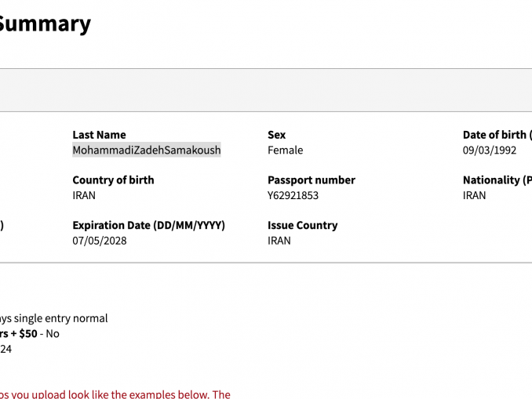Select the date 09/03/1992
The height and width of the screenshot is (399, 532).
490,150
